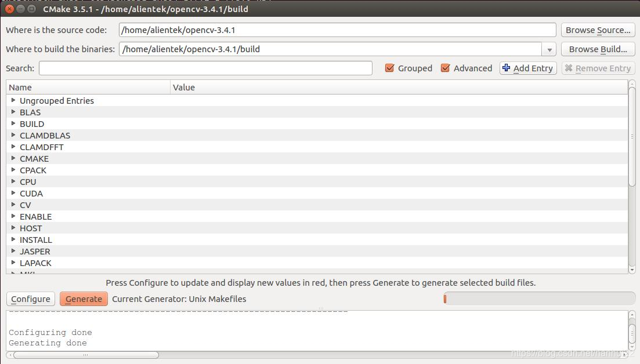Click the Add Entry plus icon

(508, 68)
